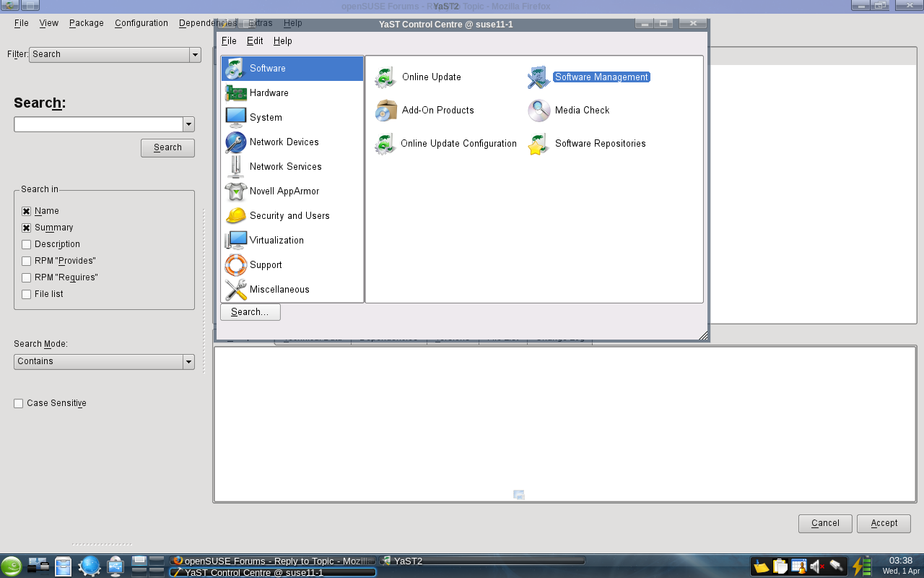Open Miscellaneous tools icon
This screenshot has height=578, width=924.
point(235,290)
